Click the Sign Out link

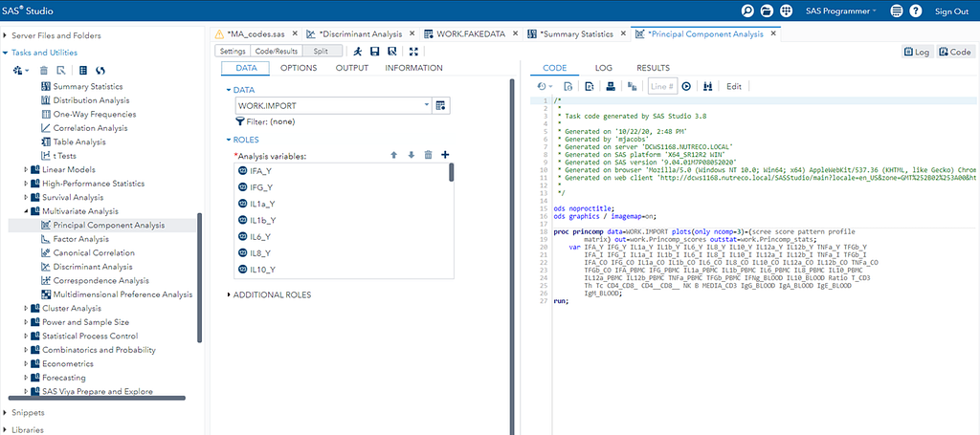pyautogui.click(x=951, y=11)
